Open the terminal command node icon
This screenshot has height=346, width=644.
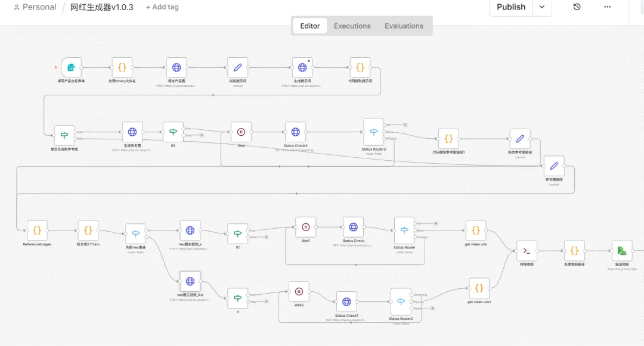[x=527, y=251]
